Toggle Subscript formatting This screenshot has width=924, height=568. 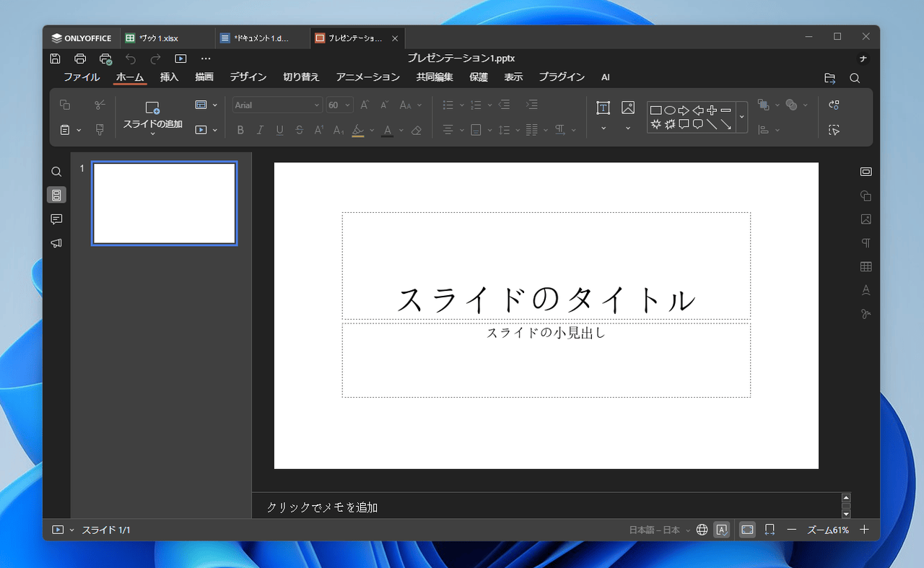tap(339, 130)
